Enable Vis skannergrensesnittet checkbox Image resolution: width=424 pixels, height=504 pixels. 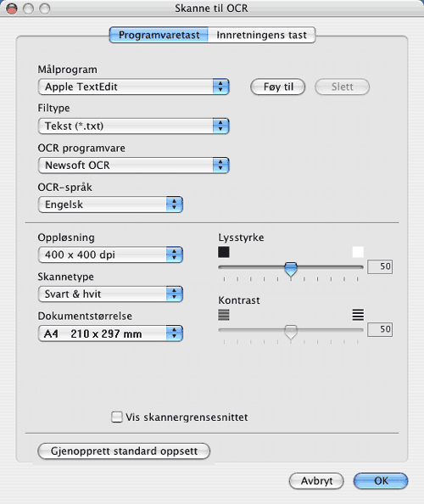(117, 417)
